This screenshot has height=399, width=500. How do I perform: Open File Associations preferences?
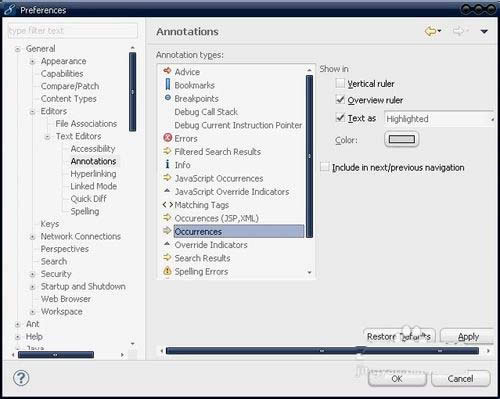pyautogui.click(x=86, y=124)
